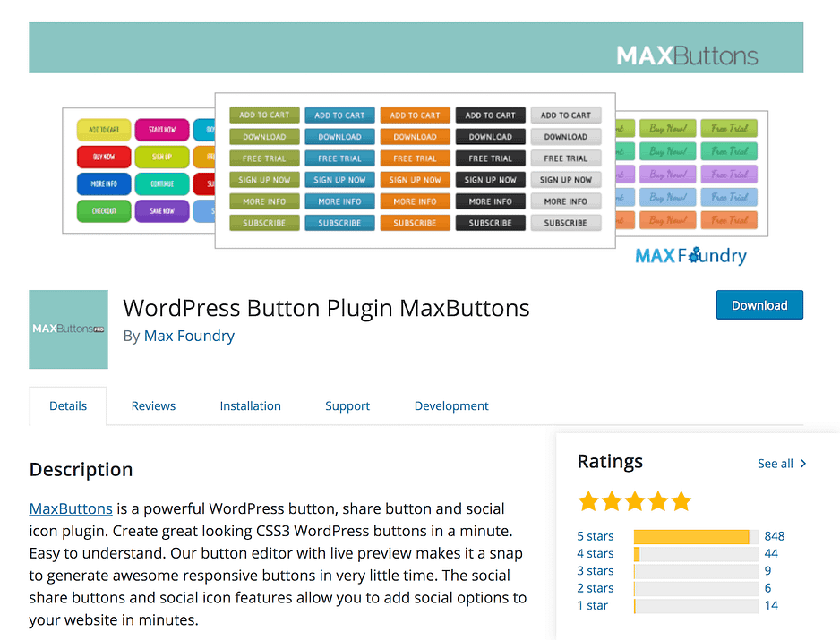The image size is (840, 640).
Task: Switch to the Reviews tab
Action: (x=153, y=406)
